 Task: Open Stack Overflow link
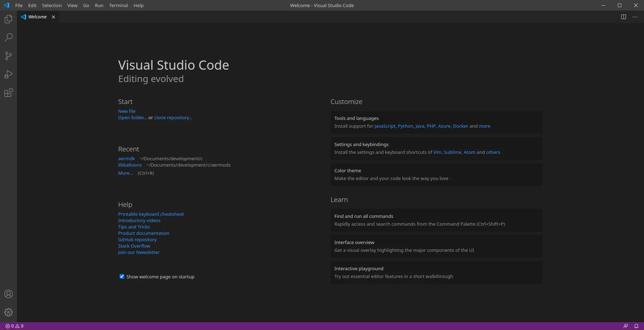tap(134, 246)
